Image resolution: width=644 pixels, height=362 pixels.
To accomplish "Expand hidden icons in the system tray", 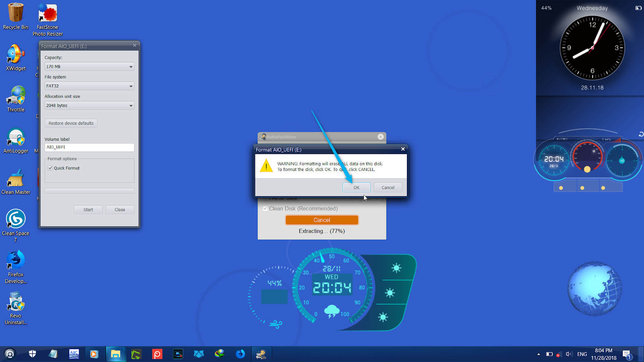I will pyautogui.click(x=539, y=354).
